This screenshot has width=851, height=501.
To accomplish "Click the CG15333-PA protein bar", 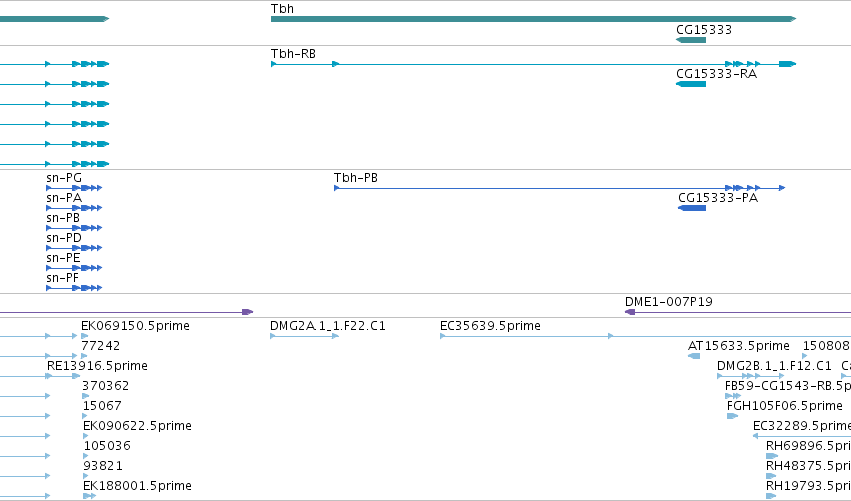I will 692,208.
